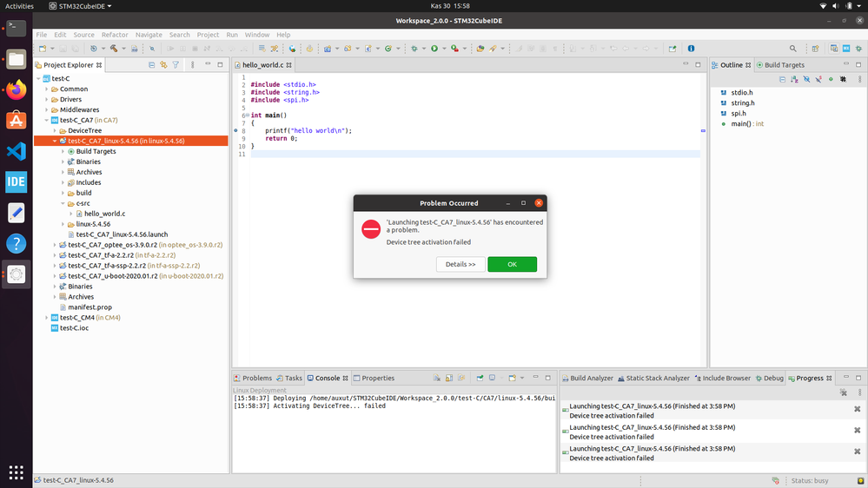The height and width of the screenshot is (488, 868).
Task: Click the Open Perspective icon
Action: pos(815,49)
